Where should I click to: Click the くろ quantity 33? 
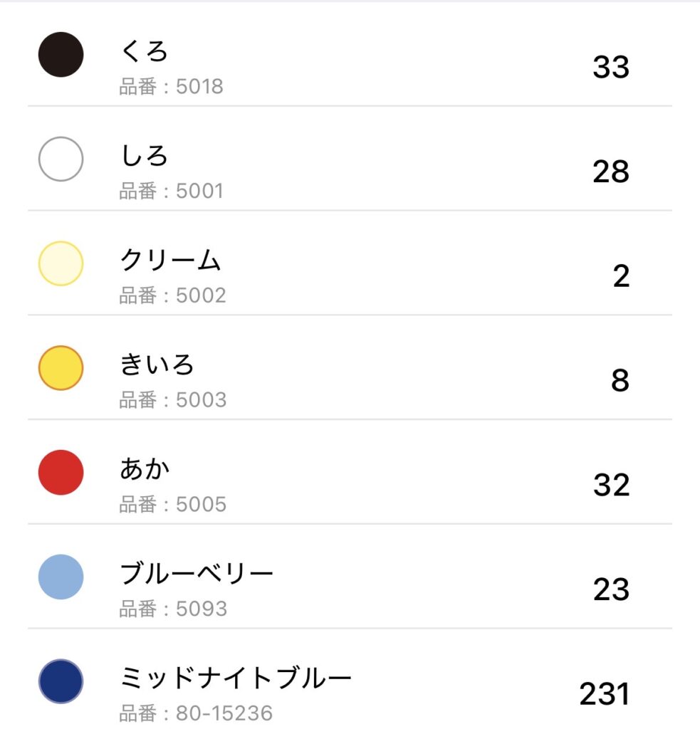pos(611,68)
